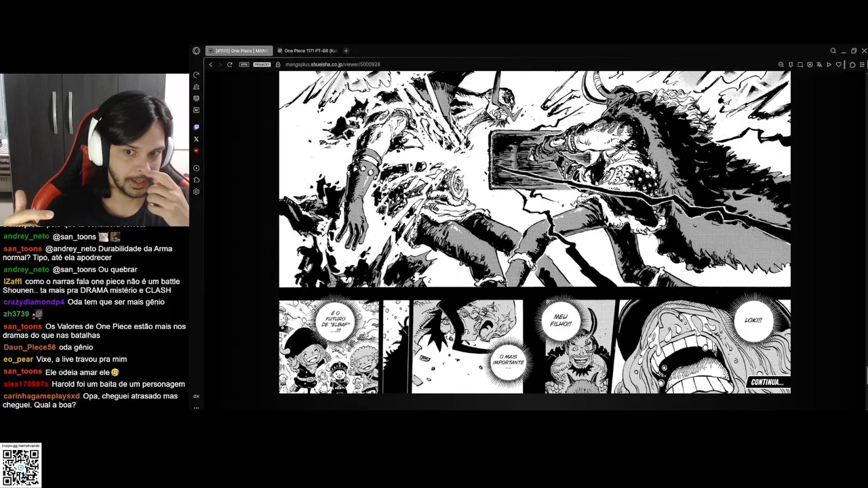Open GX Control in the sidebar
This screenshot has width=868, height=488.
click(197, 75)
